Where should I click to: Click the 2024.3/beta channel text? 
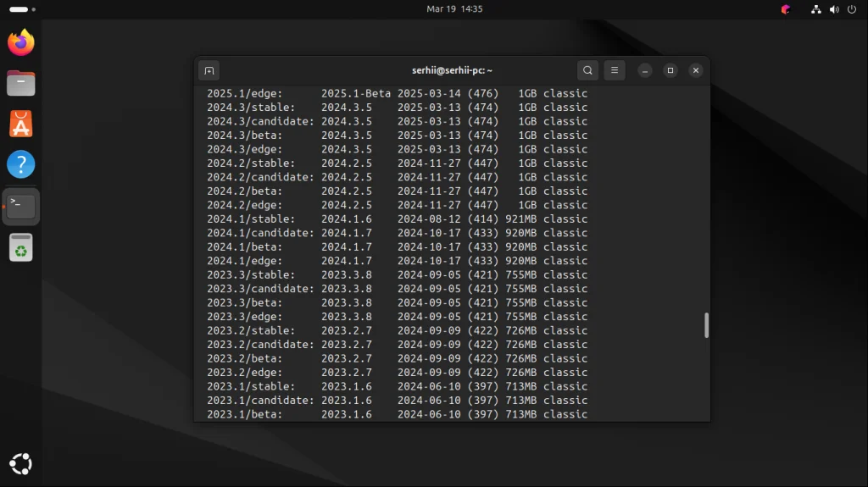click(244, 135)
